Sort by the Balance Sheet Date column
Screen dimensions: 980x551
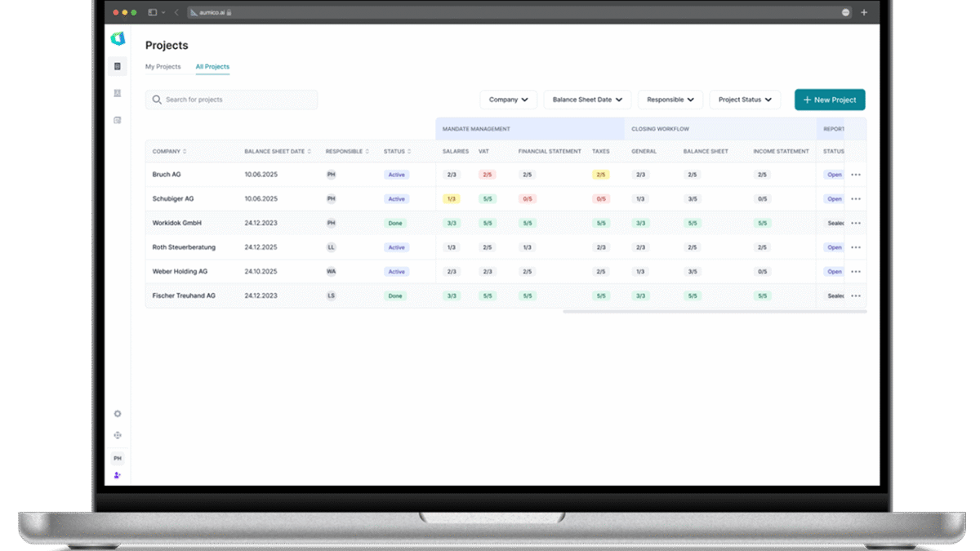pyautogui.click(x=277, y=151)
